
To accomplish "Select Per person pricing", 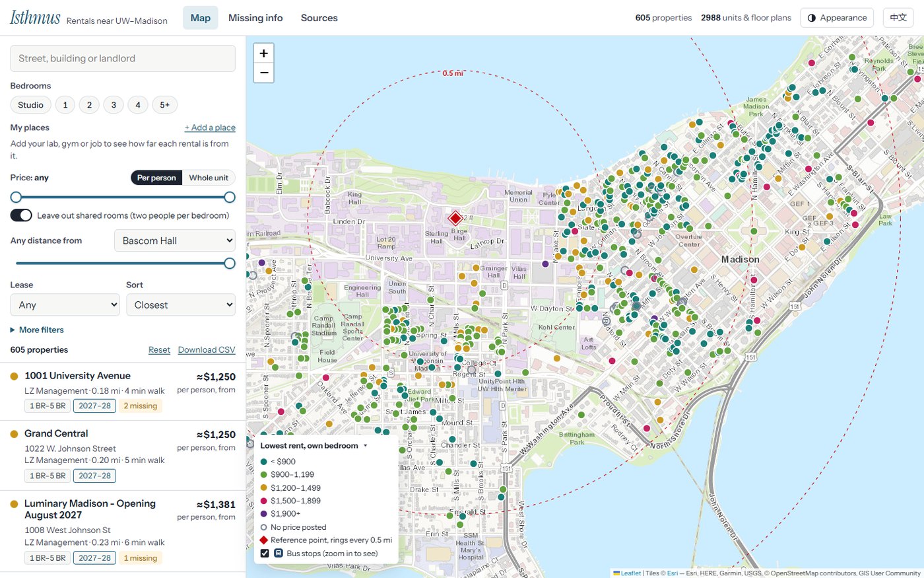I will tap(156, 178).
